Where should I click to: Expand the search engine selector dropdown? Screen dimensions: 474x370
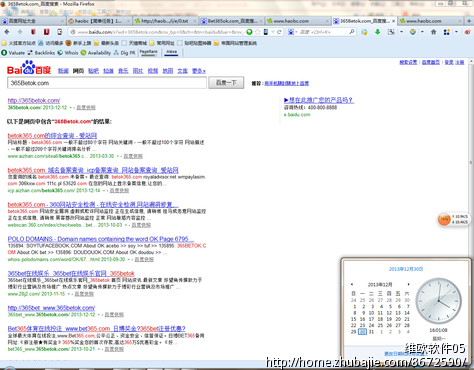(x=292, y=32)
